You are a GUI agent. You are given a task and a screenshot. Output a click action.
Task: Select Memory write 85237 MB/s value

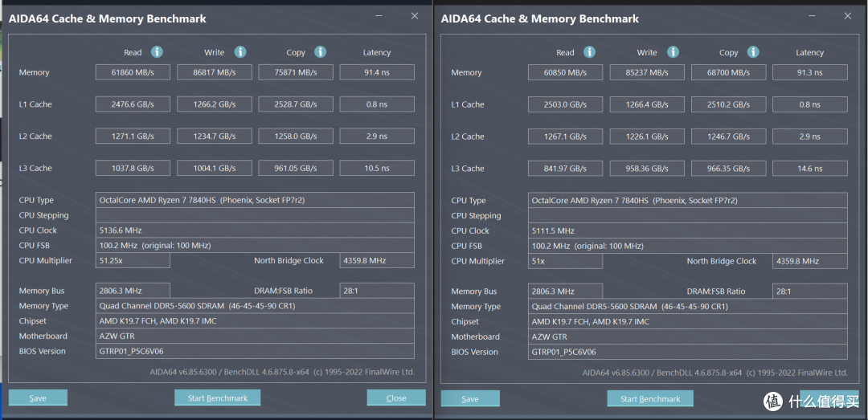pyautogui.click(x=647, y=72)
